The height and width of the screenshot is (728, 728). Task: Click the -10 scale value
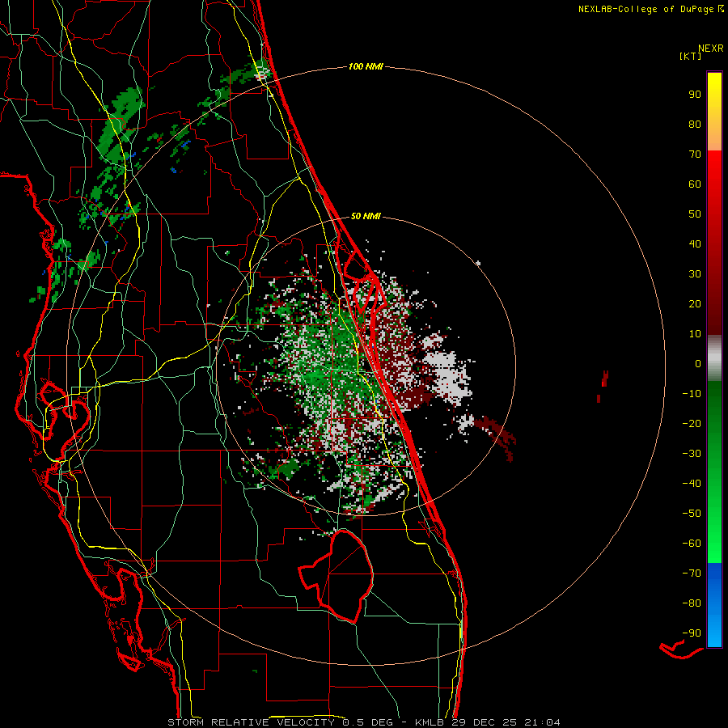(692, 394)
